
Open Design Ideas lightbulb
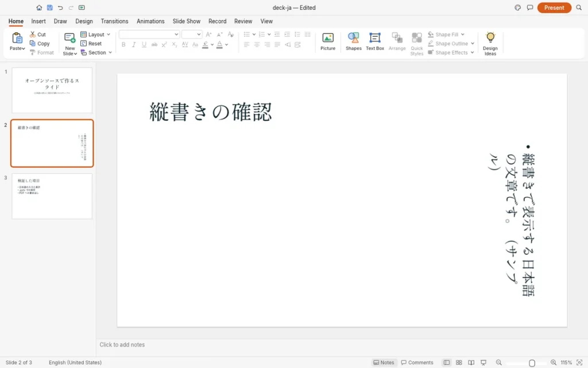point(490,44)
